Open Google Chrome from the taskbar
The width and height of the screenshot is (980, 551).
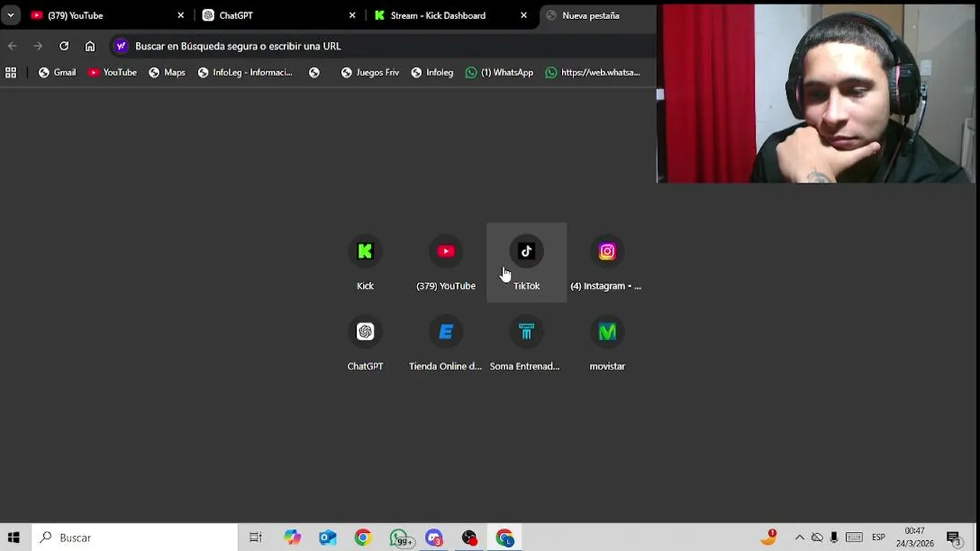pyautogui.click(x=363, y=538)
